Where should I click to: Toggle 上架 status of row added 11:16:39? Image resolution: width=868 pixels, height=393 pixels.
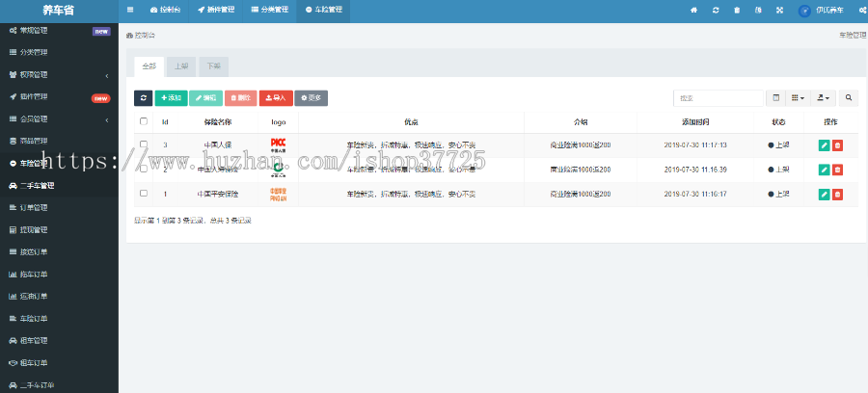click(x=778, y=170)
